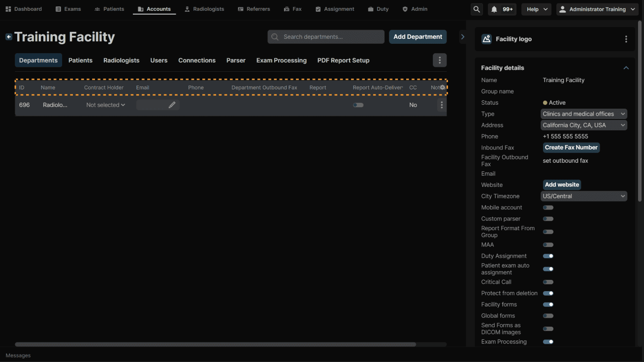Screen dimensions: 644x362
Task: Click the Add website button
Action: click(562, 185)
